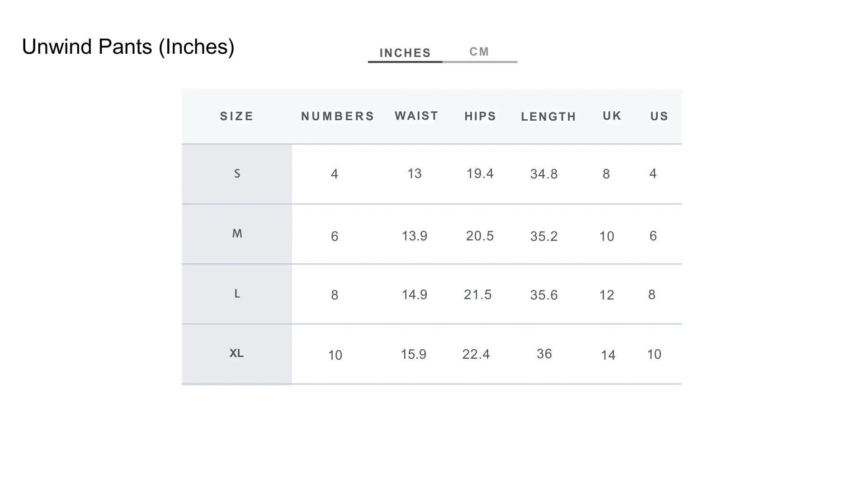Click length value 34.8 for S
The image size is (868, 488).
(x=544, y=174)
